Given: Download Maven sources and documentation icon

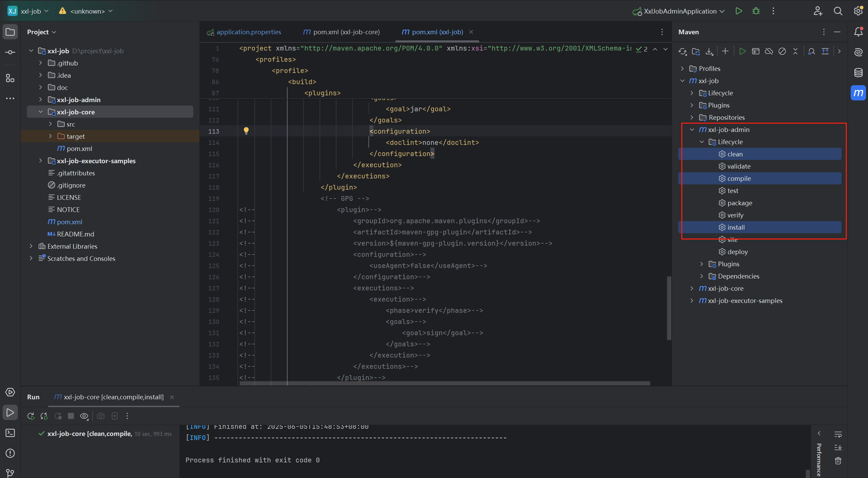Looking at the screenshot, I should [709, 52].
